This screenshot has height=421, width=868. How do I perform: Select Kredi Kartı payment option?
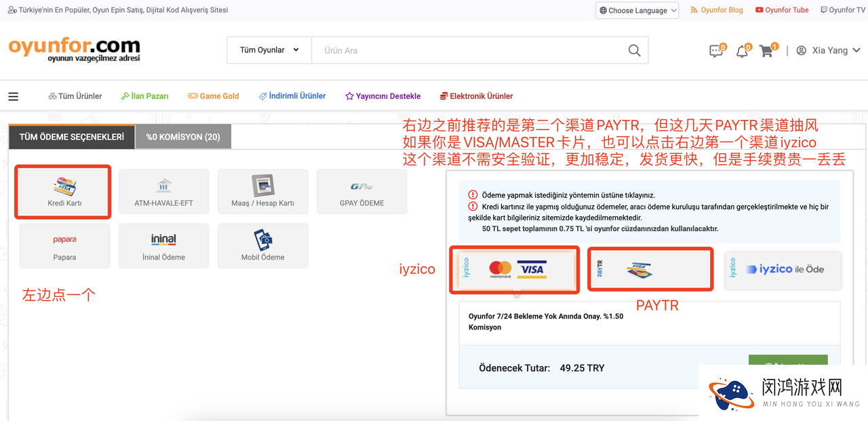[65, 192]
